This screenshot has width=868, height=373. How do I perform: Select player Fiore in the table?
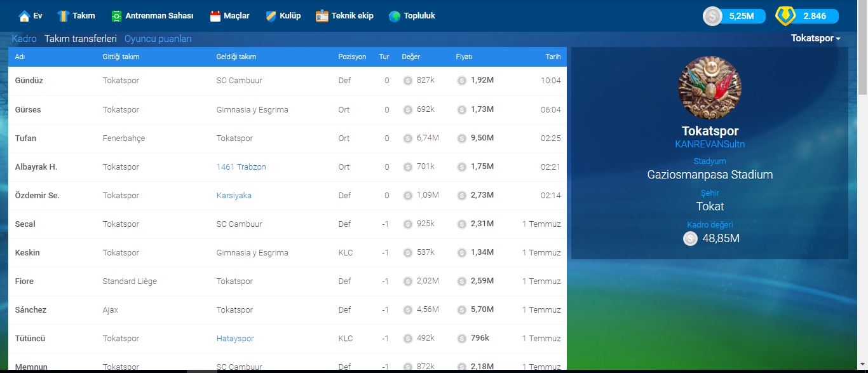[x=24, y=281]
